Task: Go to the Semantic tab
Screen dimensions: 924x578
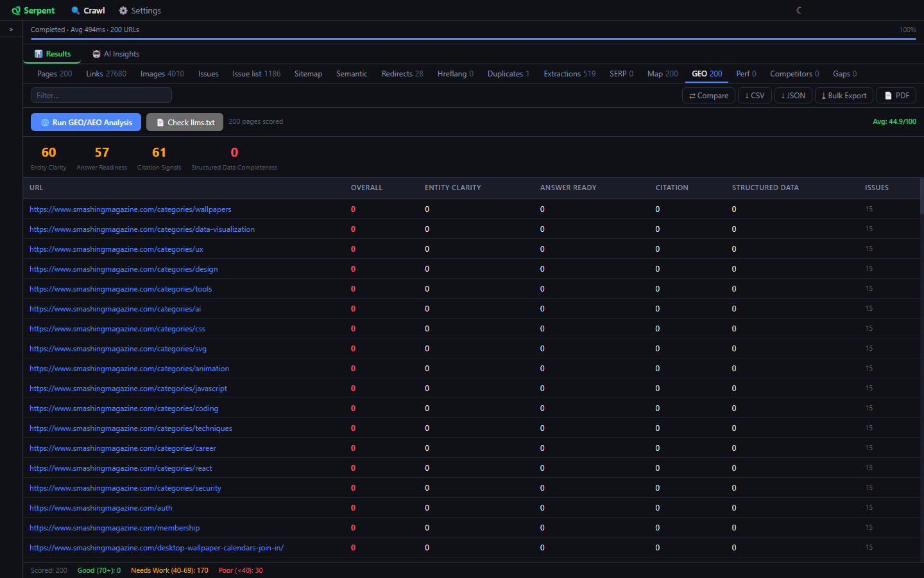Action: click(x=352, y=74)
